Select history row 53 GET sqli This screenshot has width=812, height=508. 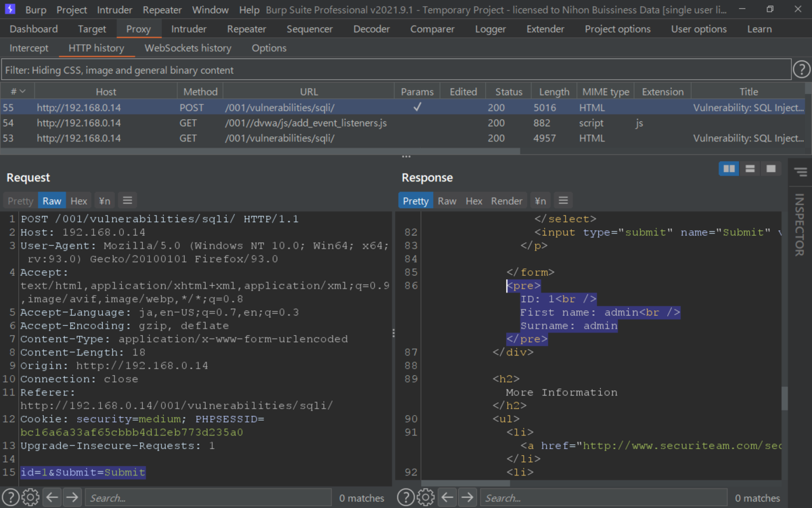pos(403,138)
